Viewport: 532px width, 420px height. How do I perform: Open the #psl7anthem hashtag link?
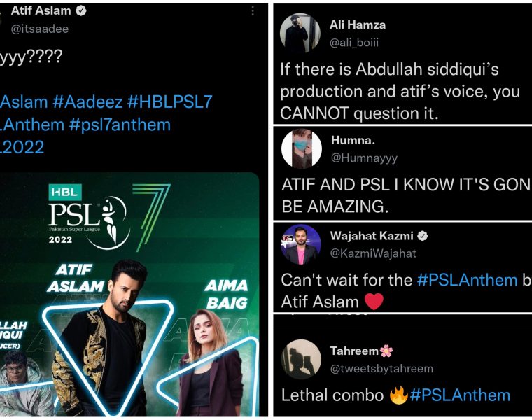[120, 125]
